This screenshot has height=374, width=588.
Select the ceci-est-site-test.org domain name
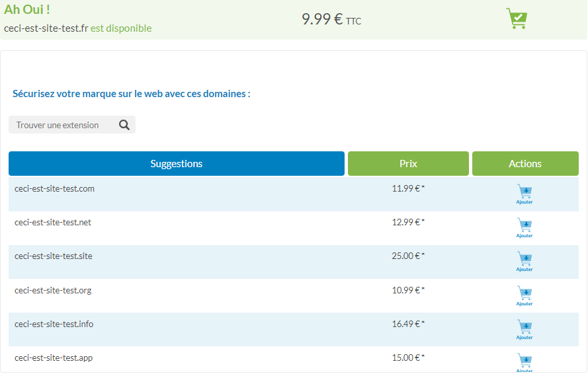(53, 291)
